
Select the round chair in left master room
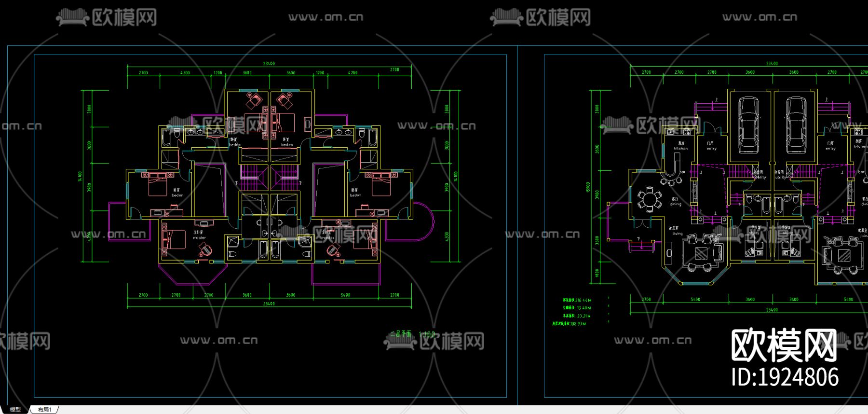coord(205,248)
